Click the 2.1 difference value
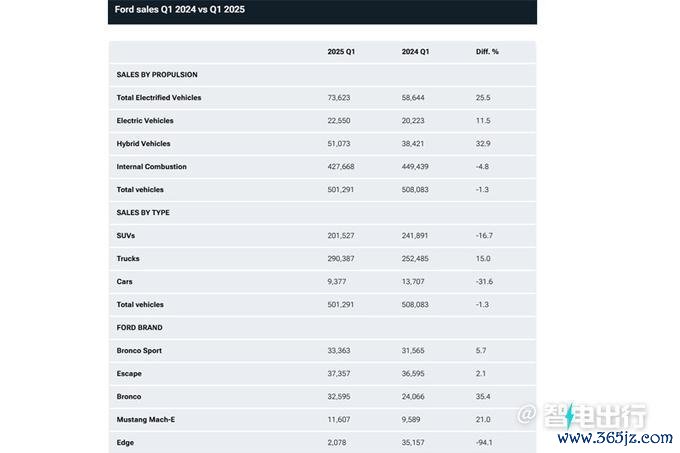Image resolution: width=680 pixels, height=453 pixels. click(481, 373)
